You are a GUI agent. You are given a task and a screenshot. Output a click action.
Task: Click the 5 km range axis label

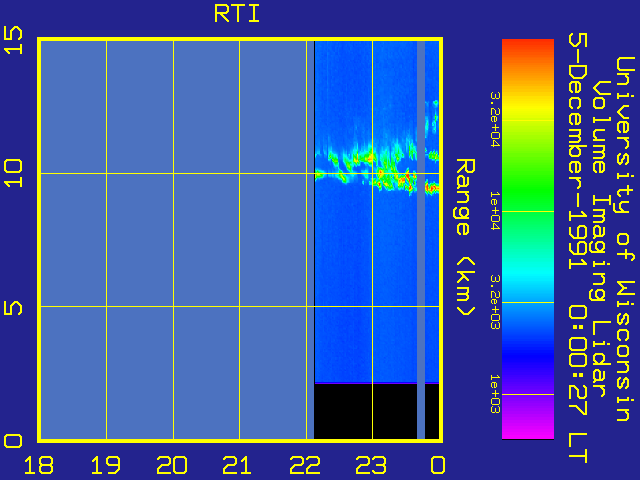(13, 306)
